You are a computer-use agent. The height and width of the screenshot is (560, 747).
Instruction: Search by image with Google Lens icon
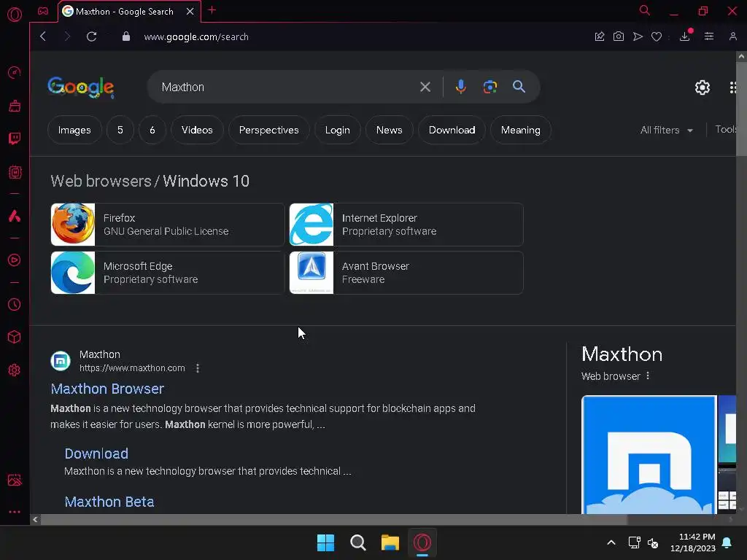[489, 87]
